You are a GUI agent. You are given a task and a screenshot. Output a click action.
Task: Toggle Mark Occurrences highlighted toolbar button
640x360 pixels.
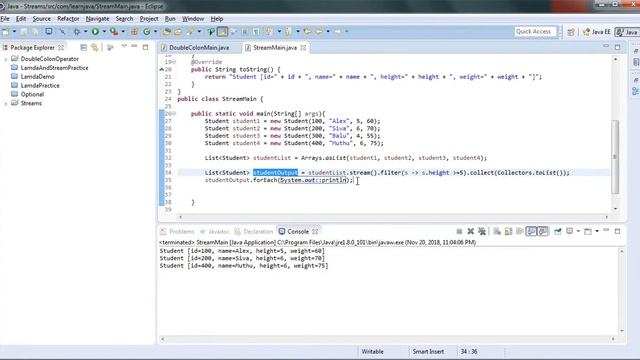pos(222,31)
